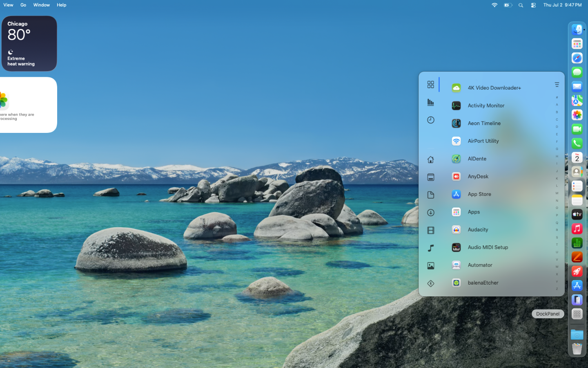Image resolution: width=588 pixels, height=368 pixels.
Task: Select the Pictures icon in DockPanel sidebar
Action: pos(430,266)
